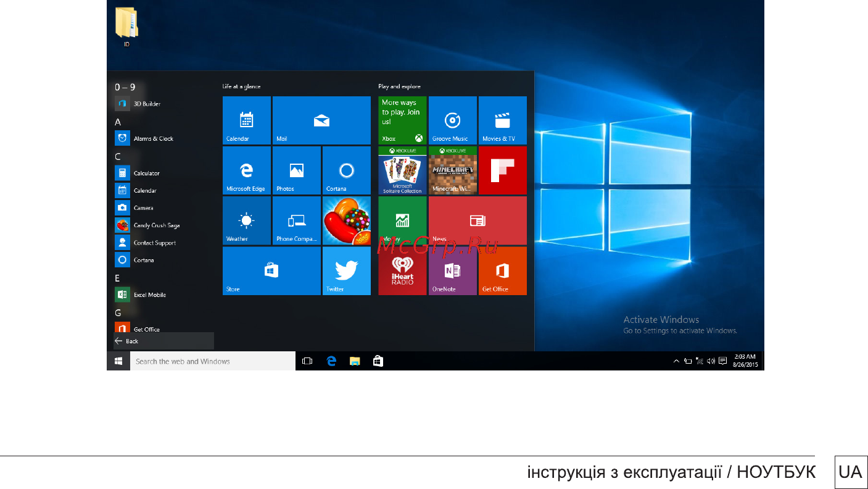This screenshot has height=489, width=868.
Task: Open the Get Office tile
Action: pyautogui.click(x=503, y=270)
